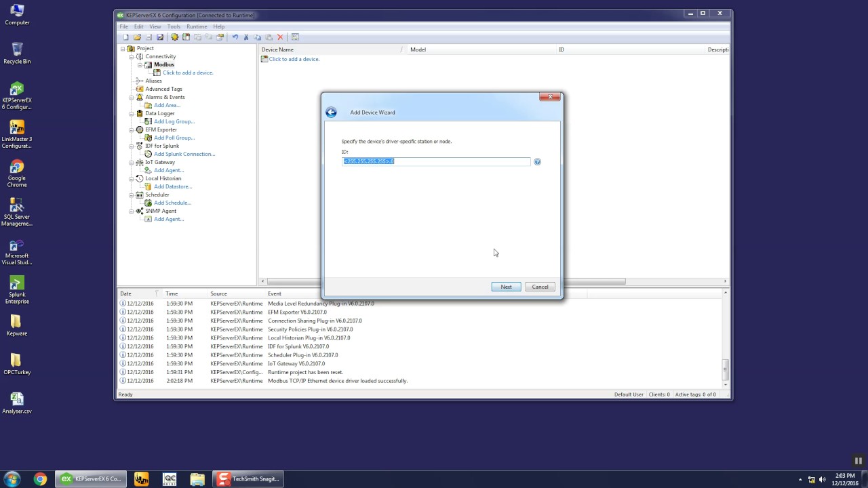Open the Edit menu
This screenshot has height=488, width=868.
pyautogui.click(x=138, y=26)
